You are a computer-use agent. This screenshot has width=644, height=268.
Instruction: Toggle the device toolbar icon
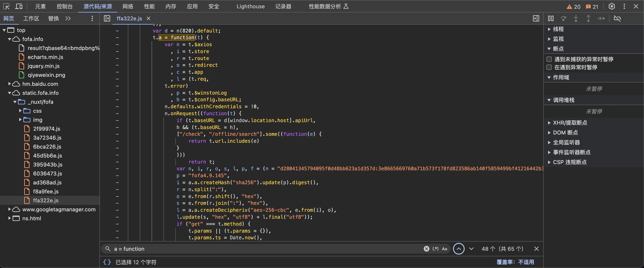click(x=19, y=6)
